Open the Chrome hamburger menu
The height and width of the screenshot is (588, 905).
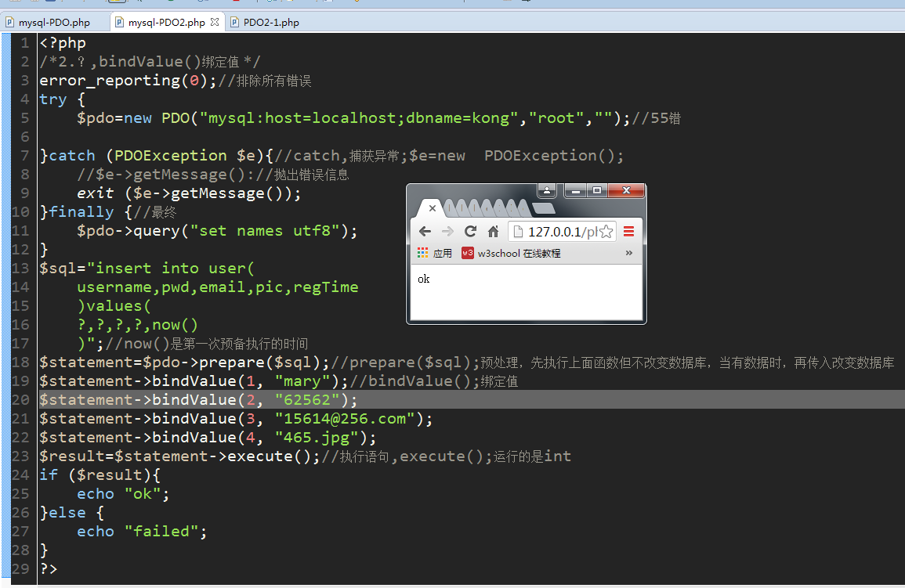pos(628,231)
